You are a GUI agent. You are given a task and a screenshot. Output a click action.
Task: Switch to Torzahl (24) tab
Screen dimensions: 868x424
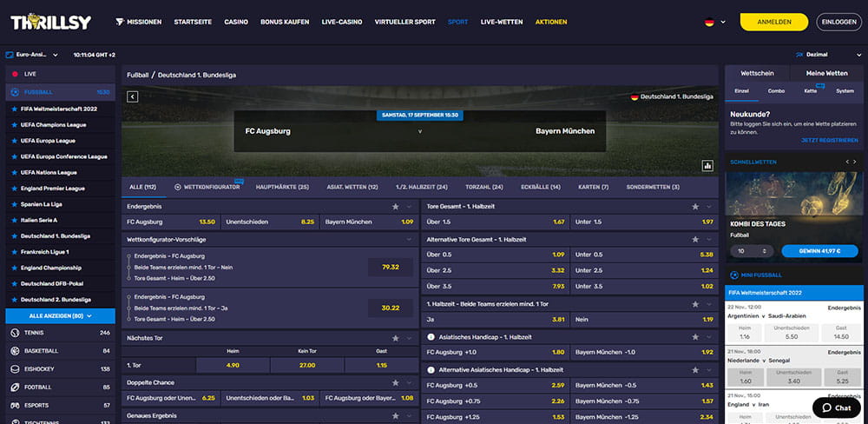pyautogui.click(x=483, y=188)
